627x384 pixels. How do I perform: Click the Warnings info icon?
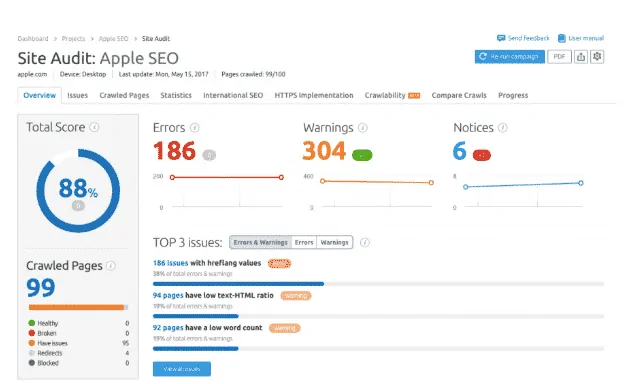click(363, 128)
